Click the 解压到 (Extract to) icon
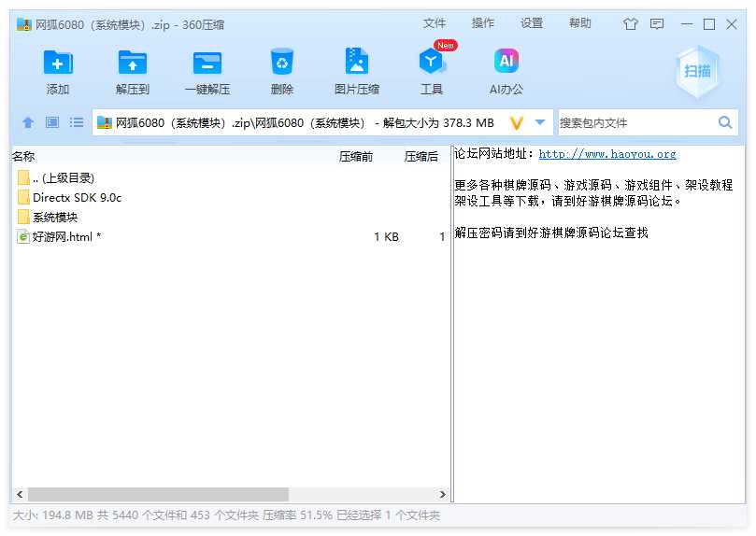The image size is (756, 536). (132, 63)
